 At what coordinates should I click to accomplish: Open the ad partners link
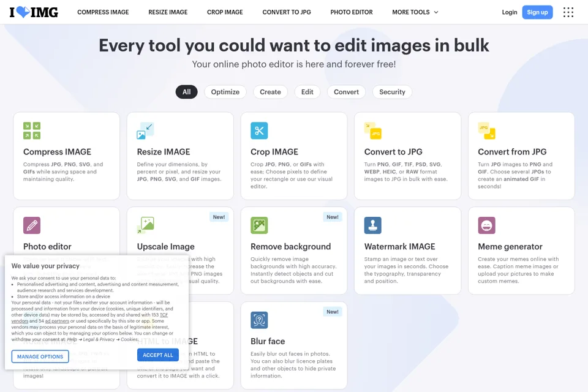click(x=57, y=321)
